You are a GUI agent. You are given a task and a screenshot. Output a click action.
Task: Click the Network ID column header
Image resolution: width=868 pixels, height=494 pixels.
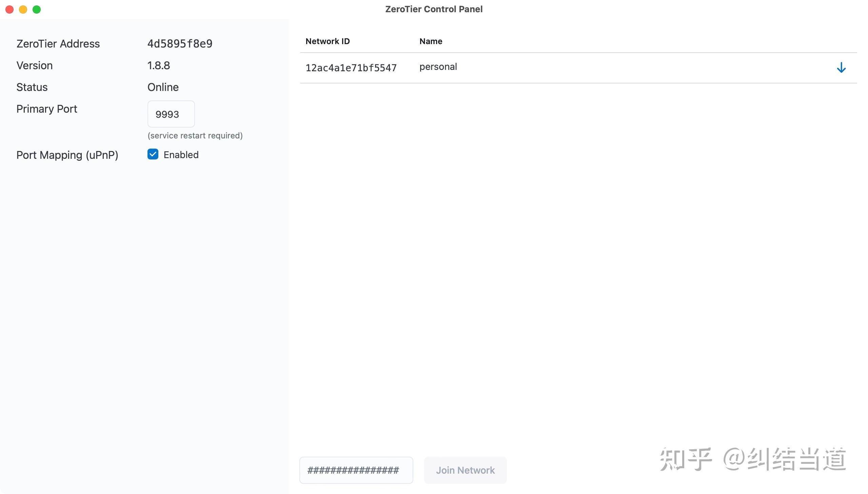pos(328,41)
